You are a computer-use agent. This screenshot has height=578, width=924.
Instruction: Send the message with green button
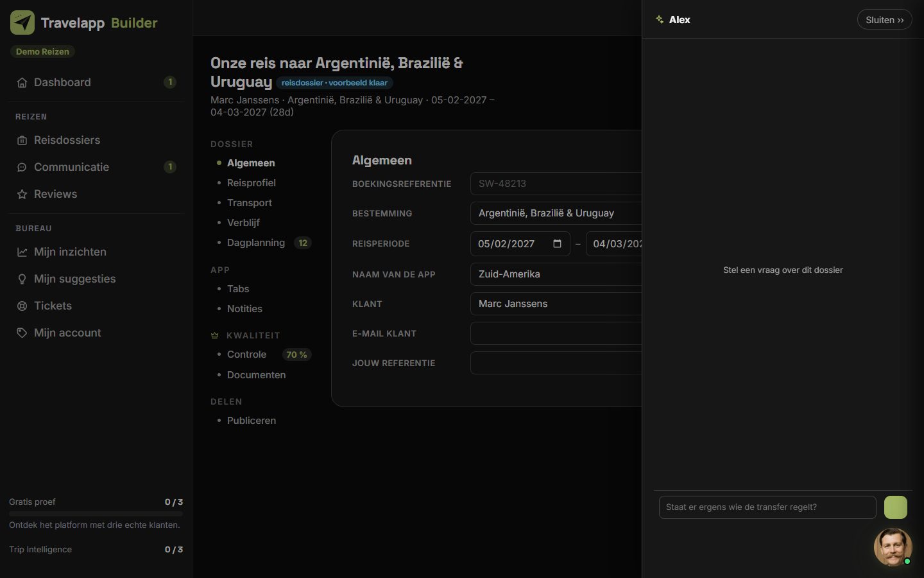(x=896, y=507)
